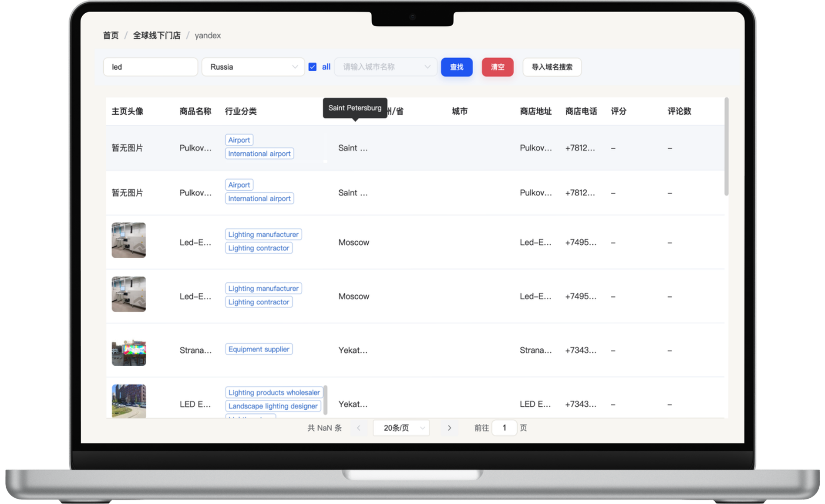Click the '共 NaN 条' total count text
This screenshot has height=504, width=825.
pyautogui.click(x=324, y=428)
